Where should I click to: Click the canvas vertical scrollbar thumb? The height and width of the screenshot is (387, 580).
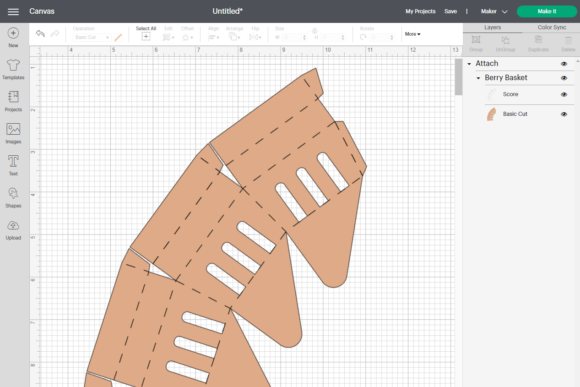click(x=458, y=77)
